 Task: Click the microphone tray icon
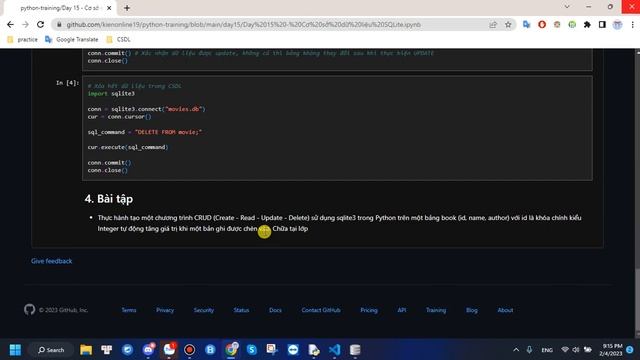click(529, 350)
